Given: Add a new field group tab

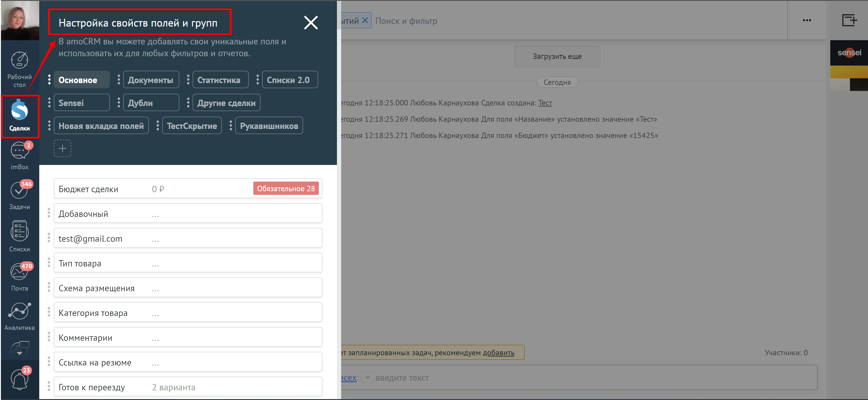Looking at the screenshot, I should click(x=62, y=148).
